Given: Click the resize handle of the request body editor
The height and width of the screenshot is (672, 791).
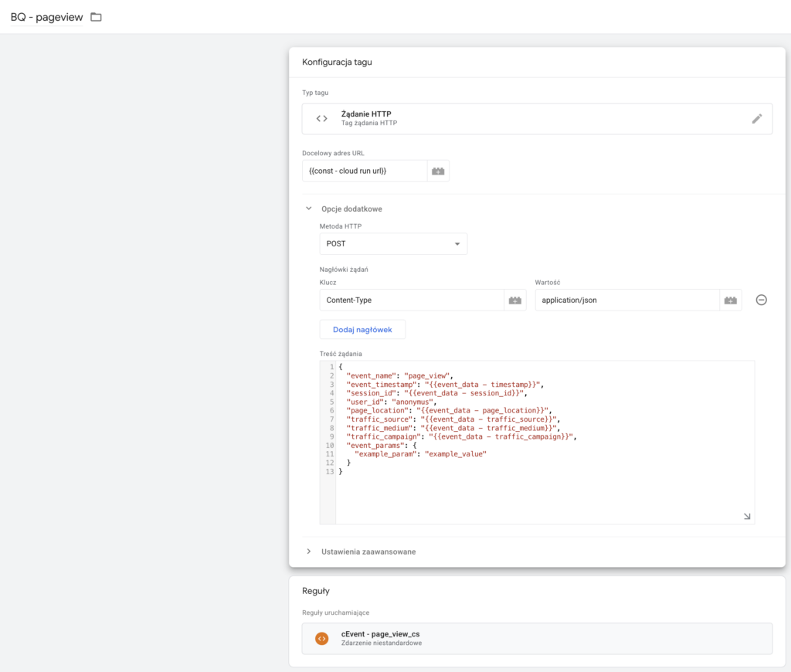Looking at the screenshot, I should coord(747,516).
